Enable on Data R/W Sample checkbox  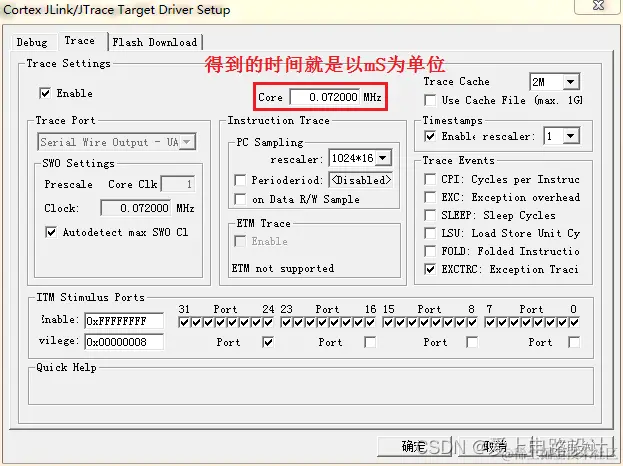coord(240,199)
